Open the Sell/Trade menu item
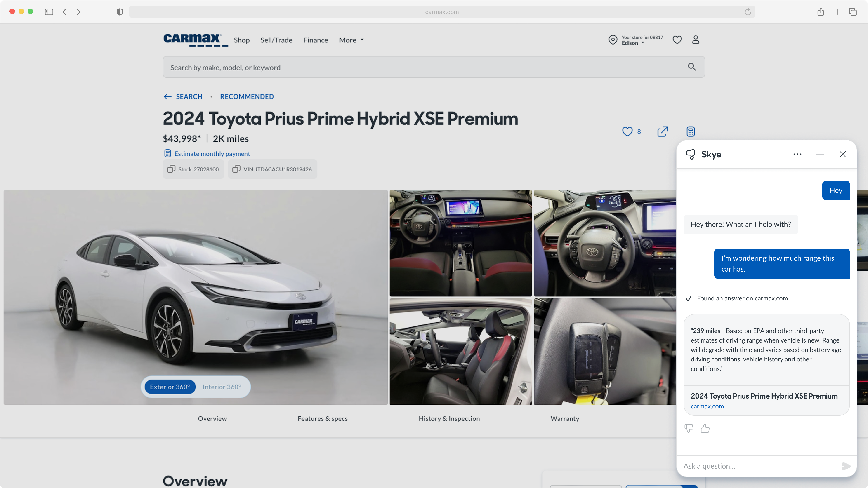 276,40
